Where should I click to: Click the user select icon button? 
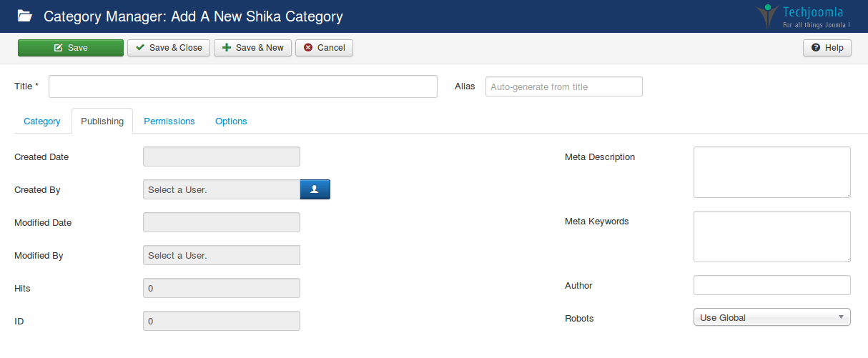pos(315,189)
